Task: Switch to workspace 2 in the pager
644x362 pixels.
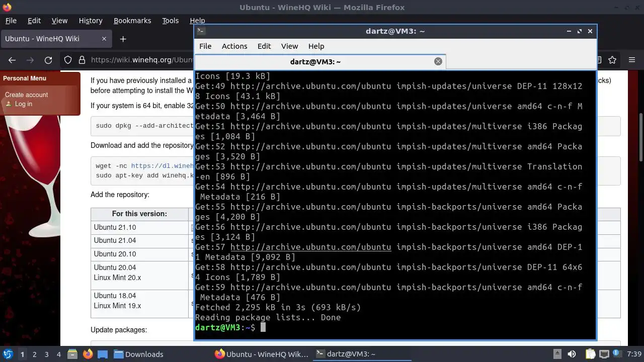Action: 35,354
